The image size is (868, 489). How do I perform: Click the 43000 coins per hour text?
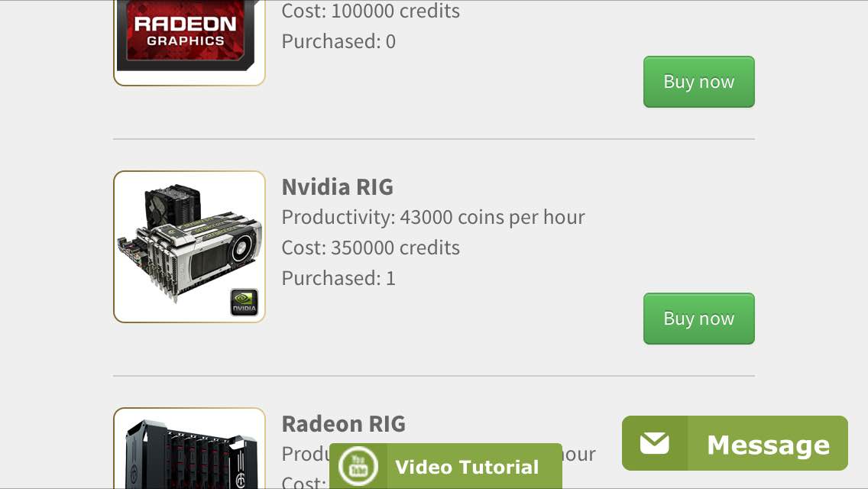[492, 217]
